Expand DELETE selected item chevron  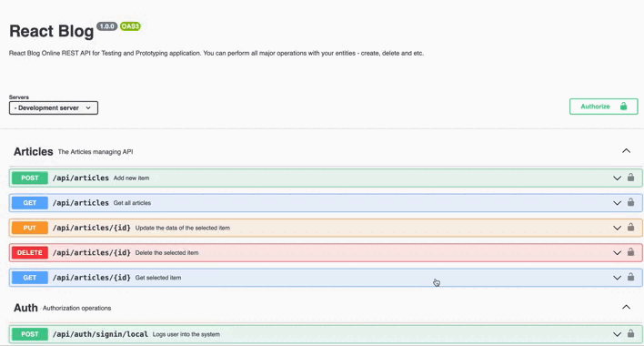click(617, 253)
